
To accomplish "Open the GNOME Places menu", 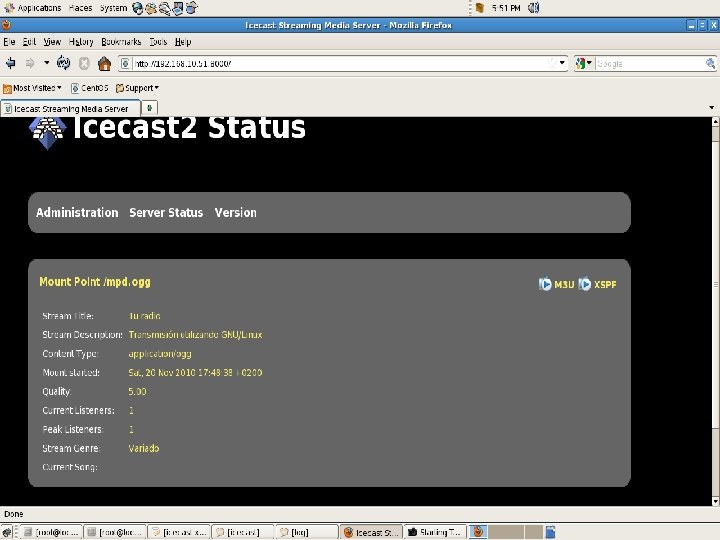I will pos(80,8).
